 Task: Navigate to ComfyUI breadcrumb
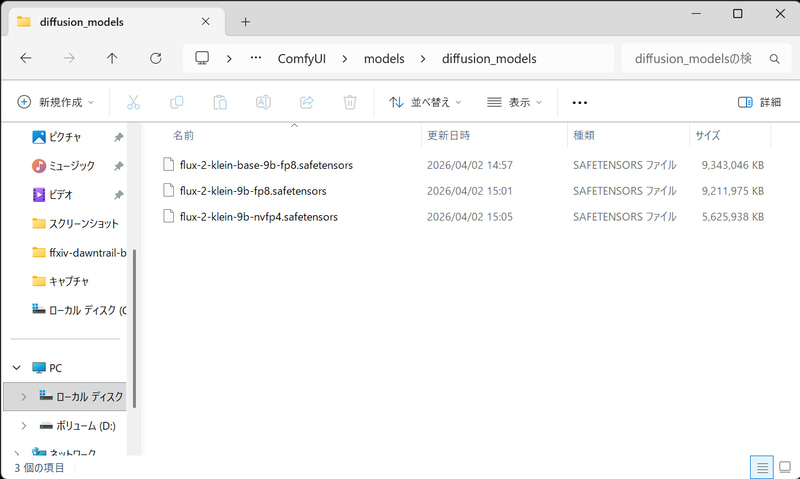(302, 59)
